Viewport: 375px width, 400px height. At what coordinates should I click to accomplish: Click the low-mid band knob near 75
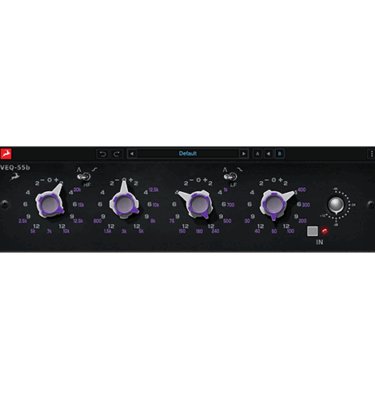[198, 204]
